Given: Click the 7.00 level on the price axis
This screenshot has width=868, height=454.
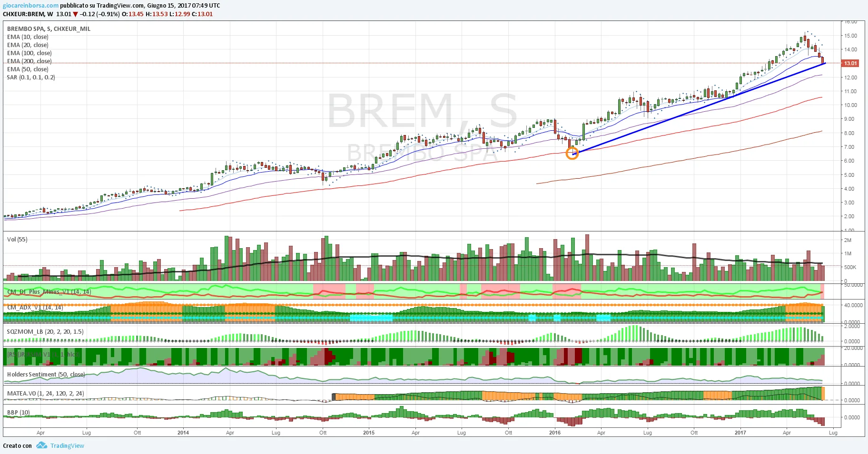Looking at the screenshot, I should coord(849,147).
